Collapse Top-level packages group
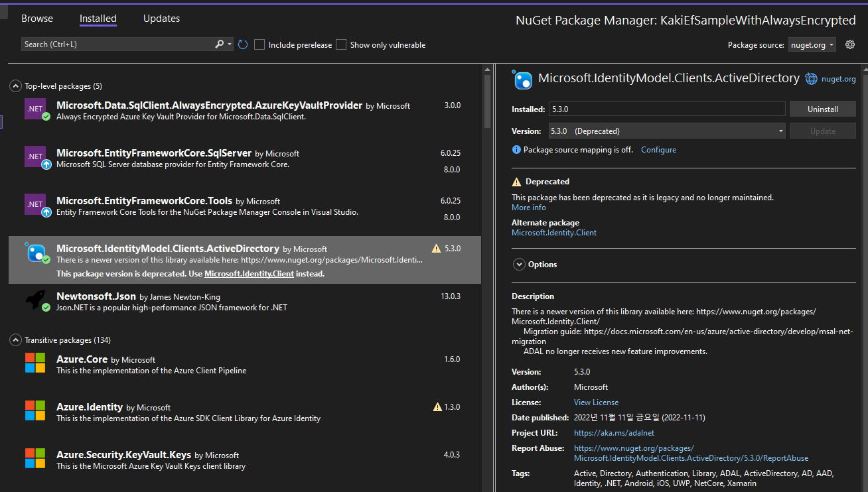Screen dimensions: 868x492 16,86
